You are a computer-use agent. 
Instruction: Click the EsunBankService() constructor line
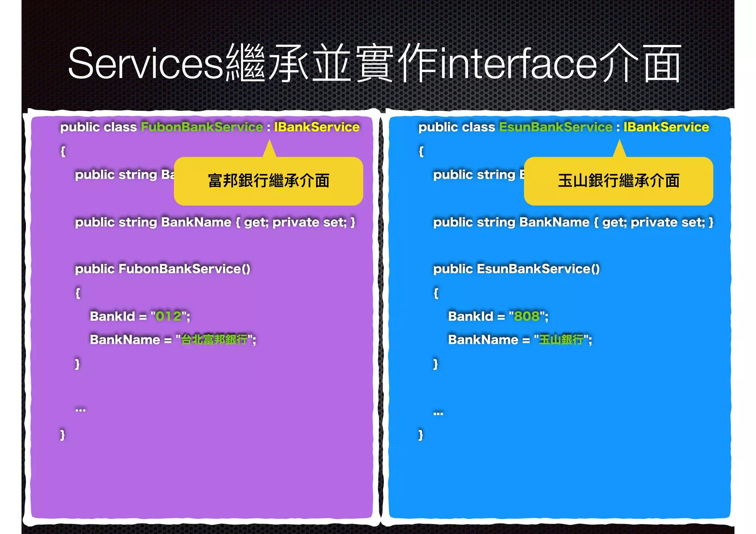tap(516, 269)
